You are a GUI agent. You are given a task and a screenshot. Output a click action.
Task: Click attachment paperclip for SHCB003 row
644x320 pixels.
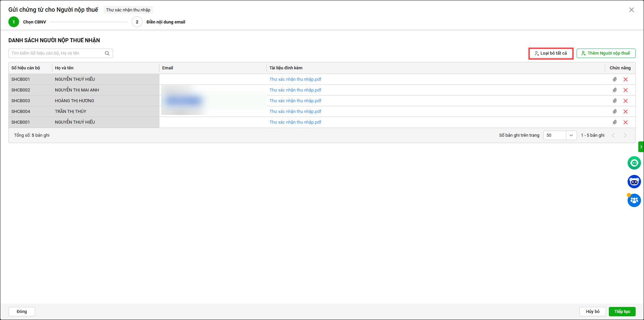[615, 101]
